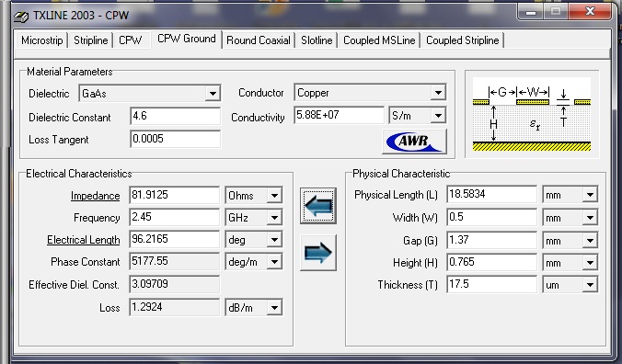
Task: Open the Phase Constant deg/m unit dropdown
Action: (x=274, y=262)
